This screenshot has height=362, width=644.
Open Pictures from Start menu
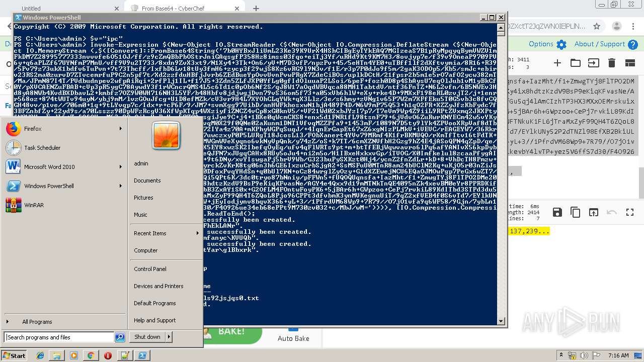coord(143,198)
